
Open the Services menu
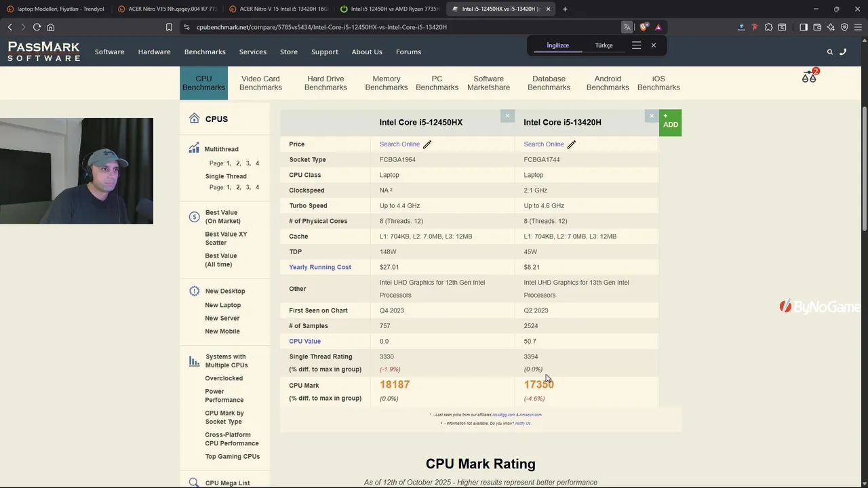coord(253,52)
